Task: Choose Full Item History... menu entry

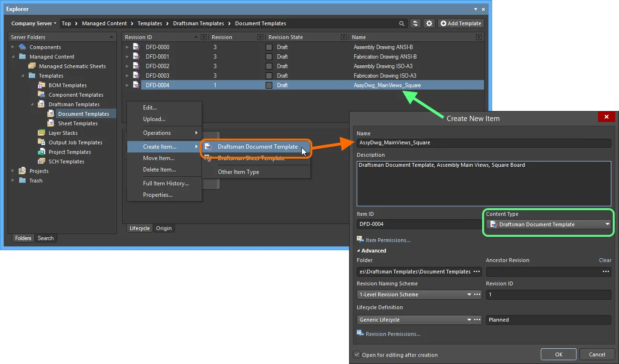Action: pos(164,183)
